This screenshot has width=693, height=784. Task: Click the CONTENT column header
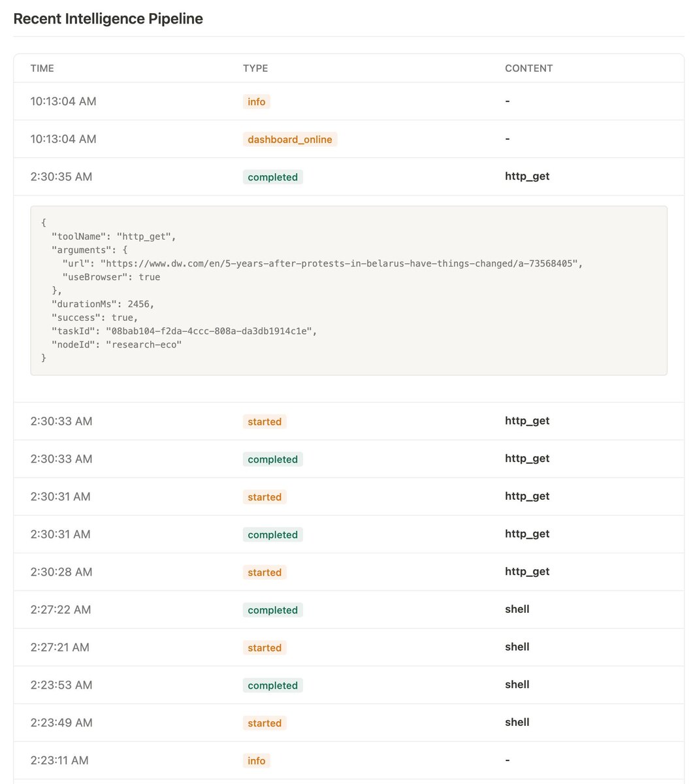coord(528,69)
